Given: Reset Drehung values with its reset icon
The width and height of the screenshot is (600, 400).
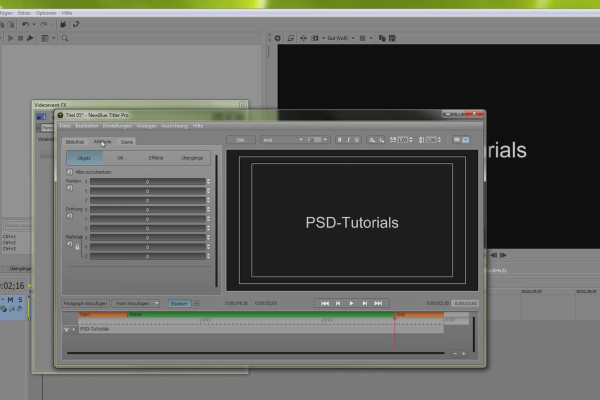Looking at the screenshot, I should tap(70, 216).
